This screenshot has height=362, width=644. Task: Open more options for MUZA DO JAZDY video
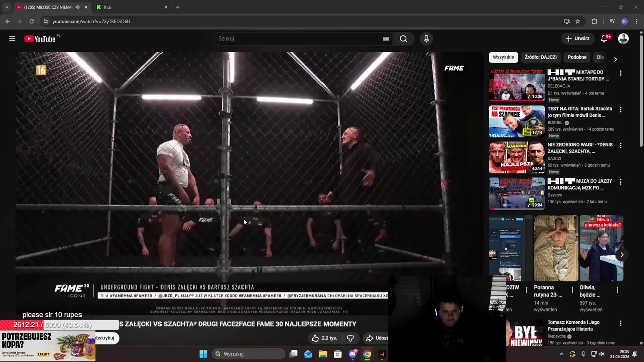[x=620, y=182]
